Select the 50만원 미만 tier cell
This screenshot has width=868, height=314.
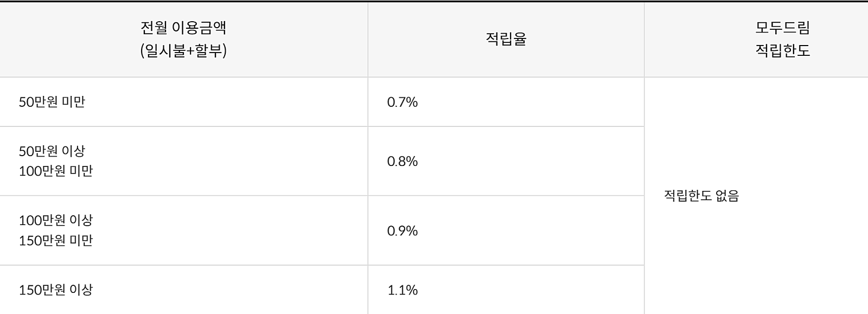[52, 102]
